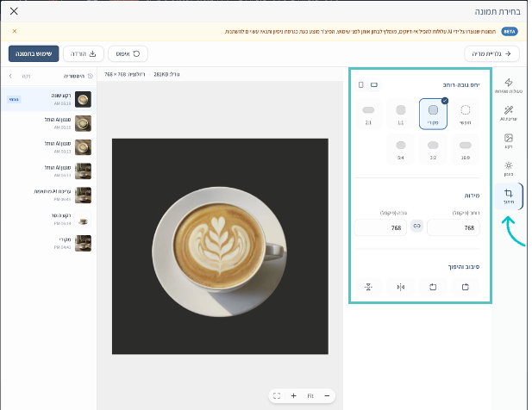Viewport: 532px width, 410px height.
Task: Zoom in with the plus button
Action: 293,395
